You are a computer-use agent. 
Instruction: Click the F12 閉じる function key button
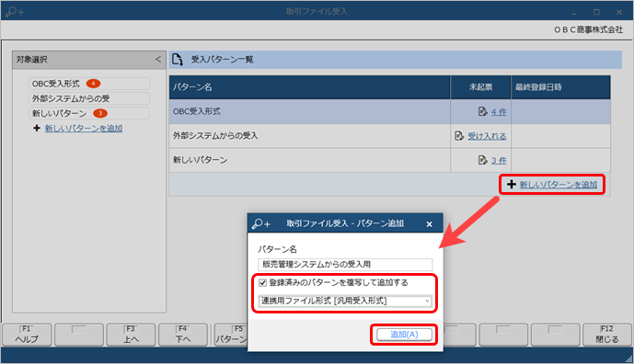607,335
